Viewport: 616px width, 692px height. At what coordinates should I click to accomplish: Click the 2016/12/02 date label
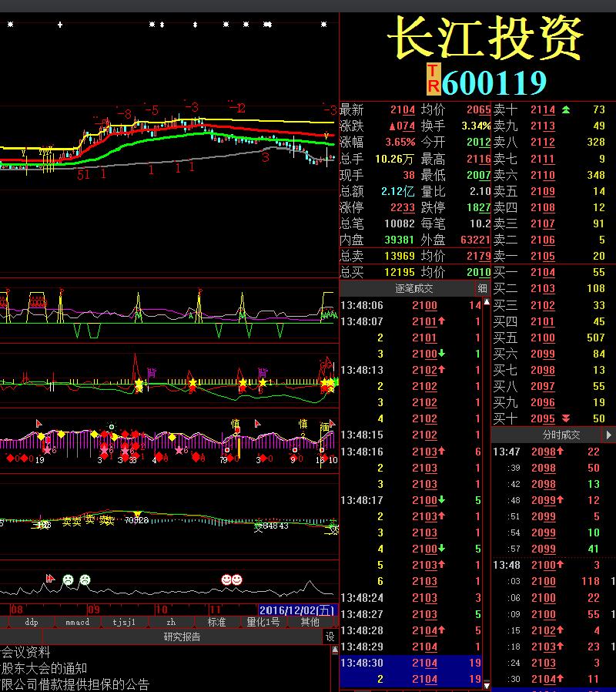pos(296,610)
